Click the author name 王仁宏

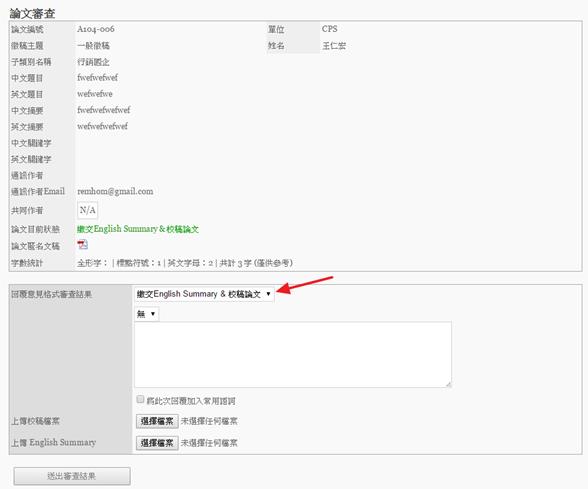click(x=334, y=46)
